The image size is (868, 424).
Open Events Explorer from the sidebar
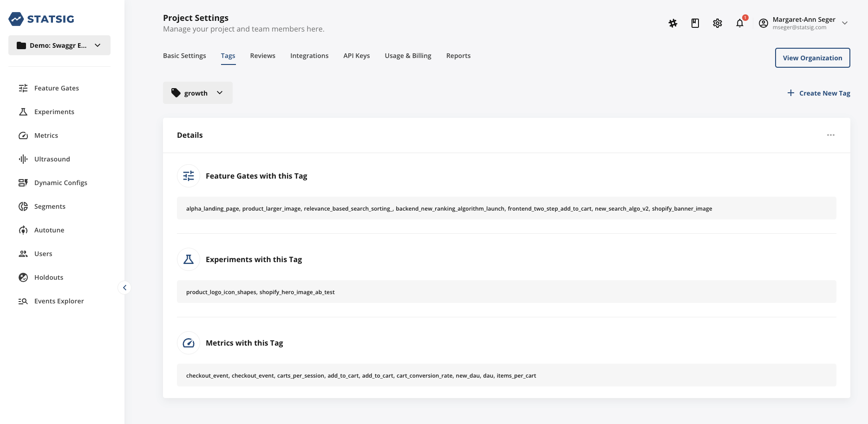pos(24,301)
